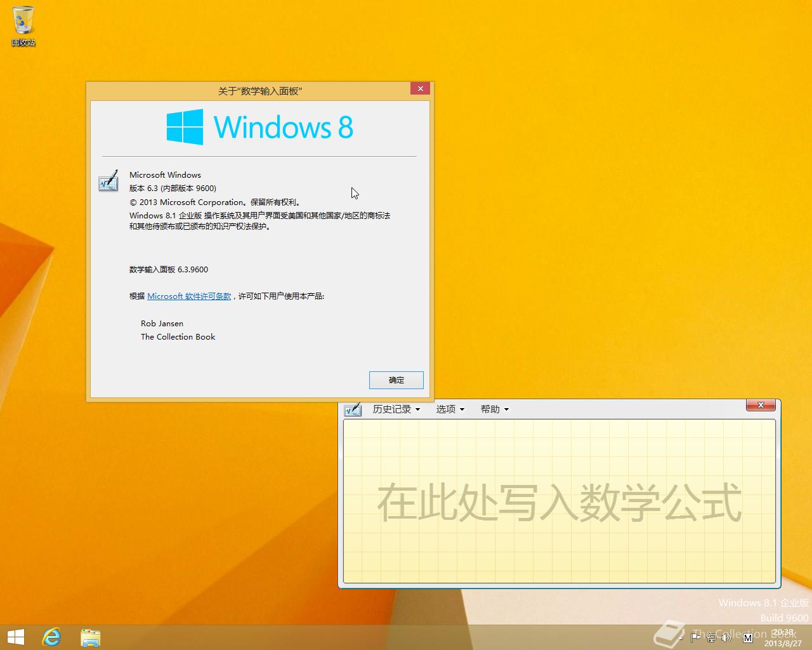Screen dimensions: 812x650
Task: Click the Action Center flag tray icon
Action: point(695,637)
